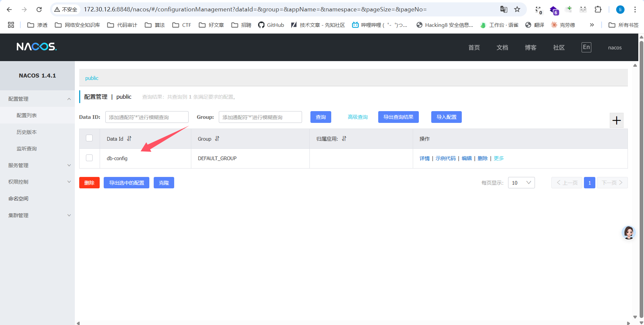This screenshot has width=644, height=325.
Task: Open the Chrome profile avatar
Action: click(x=620, y=9)
